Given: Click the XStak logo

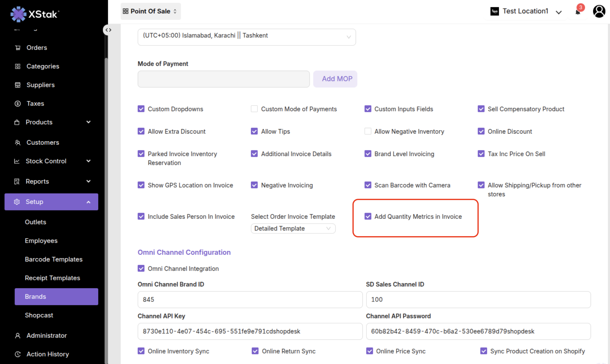Looking at the screenshot, I should pos(35,14).
